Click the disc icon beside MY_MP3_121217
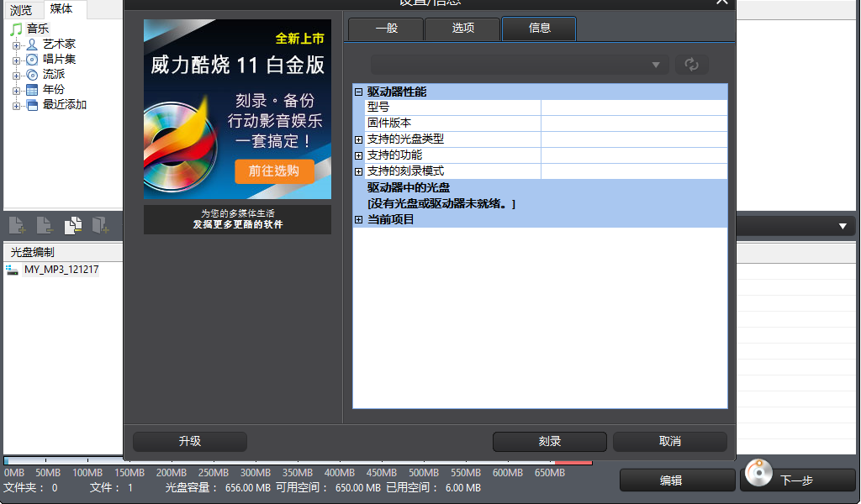The image size is (861, 504). coord(12,270)
